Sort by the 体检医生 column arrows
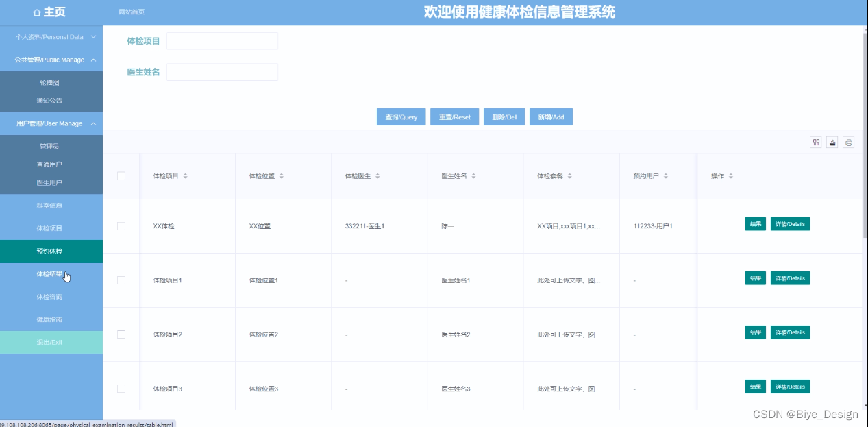868x427 pixels. tap(377, 176)
